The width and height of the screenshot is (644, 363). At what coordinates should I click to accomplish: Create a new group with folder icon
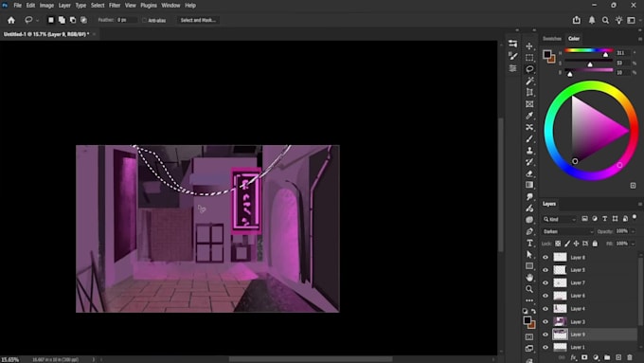607,357
